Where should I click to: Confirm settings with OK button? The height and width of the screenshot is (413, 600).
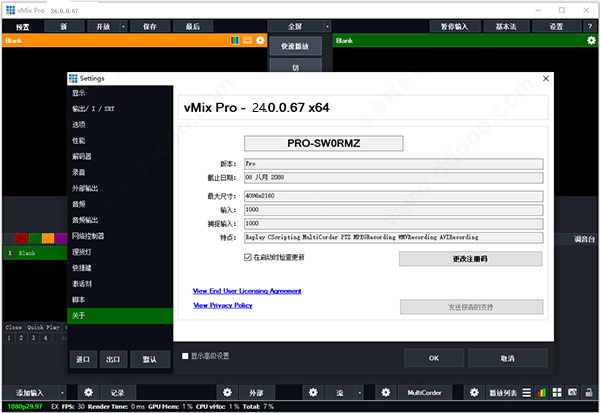click(434, 358)
